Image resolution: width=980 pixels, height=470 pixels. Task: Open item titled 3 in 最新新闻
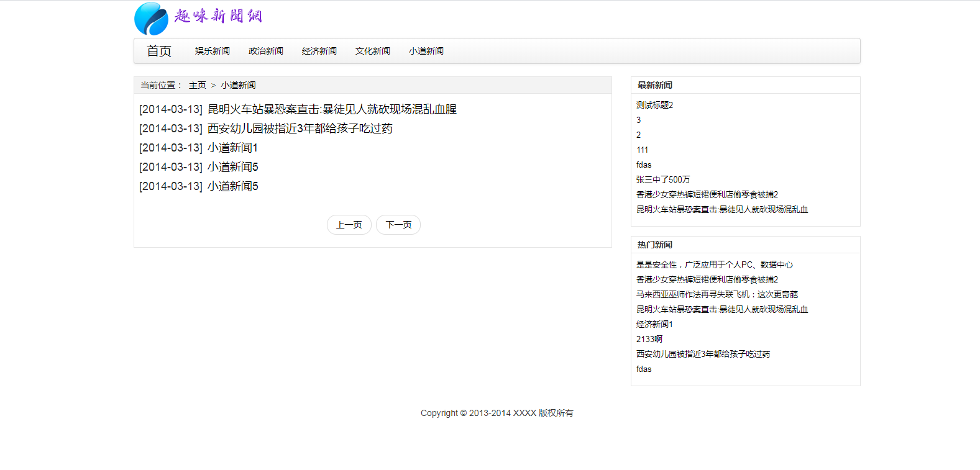coord(639,120)
